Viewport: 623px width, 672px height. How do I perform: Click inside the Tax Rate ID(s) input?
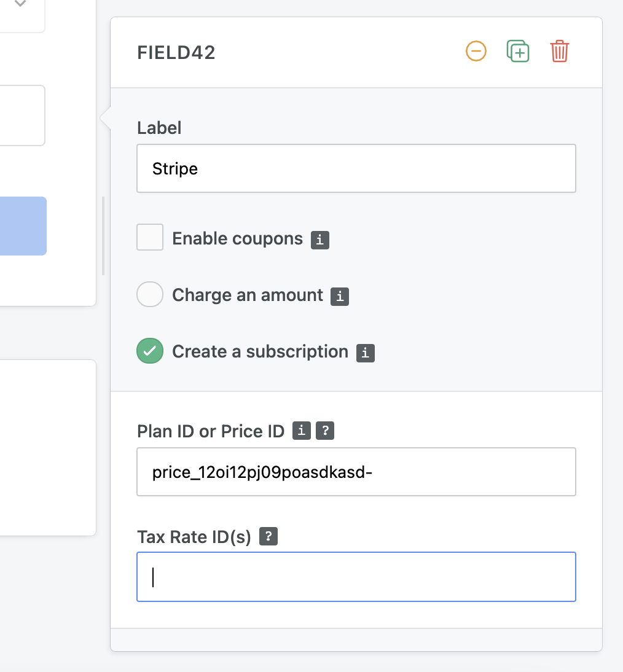(356, 577)
